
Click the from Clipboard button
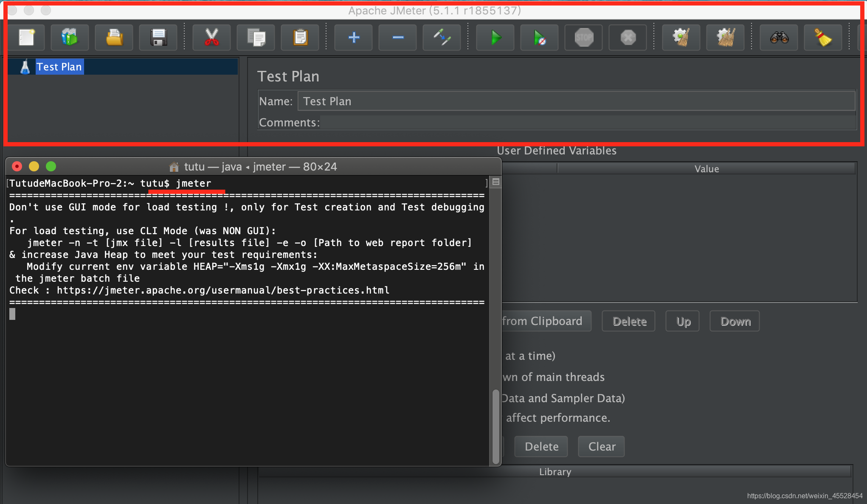(546, 321)
